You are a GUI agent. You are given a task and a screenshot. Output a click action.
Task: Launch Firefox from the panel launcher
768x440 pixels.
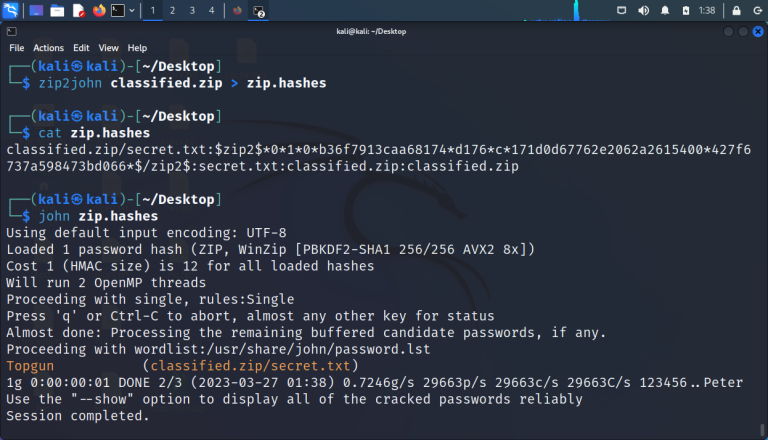click(98, 10)
